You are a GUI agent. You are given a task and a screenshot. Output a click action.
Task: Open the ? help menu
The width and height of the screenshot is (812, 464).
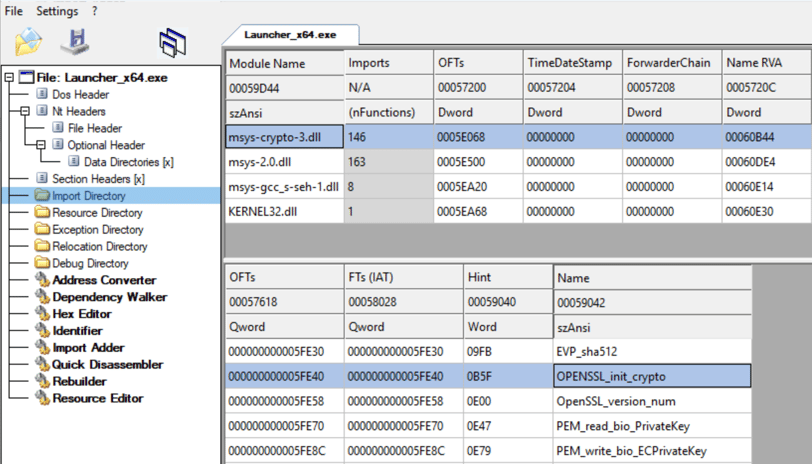tap(94, 11)
